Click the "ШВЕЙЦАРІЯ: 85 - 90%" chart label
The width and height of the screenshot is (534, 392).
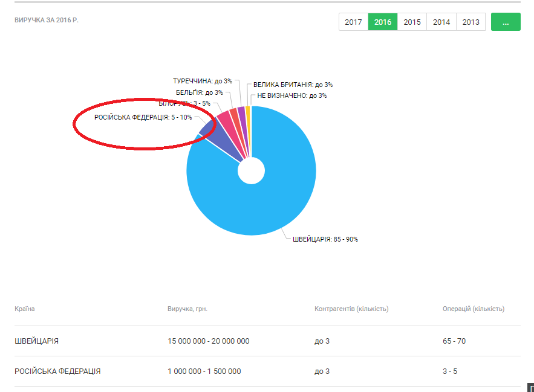click(x=325, y=239)
